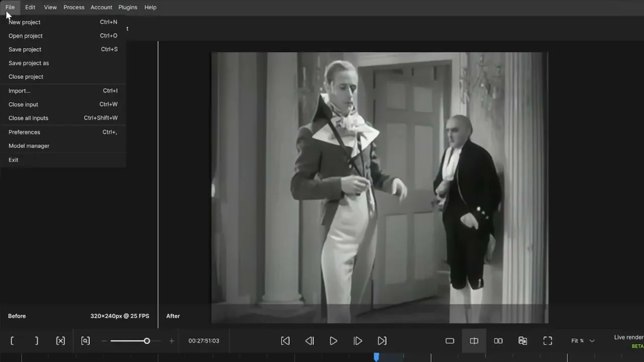This screenshot has height=362, width=644.
Task: Open the Plugins menu
Action: (x=128, y=8)
